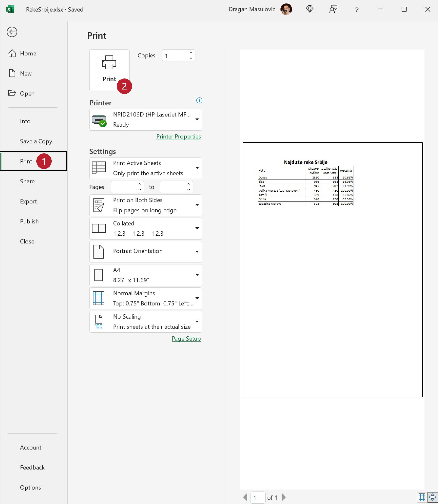The image size is (438, 504).
Task: Click the printer info icon
Action: click(199, 100)
